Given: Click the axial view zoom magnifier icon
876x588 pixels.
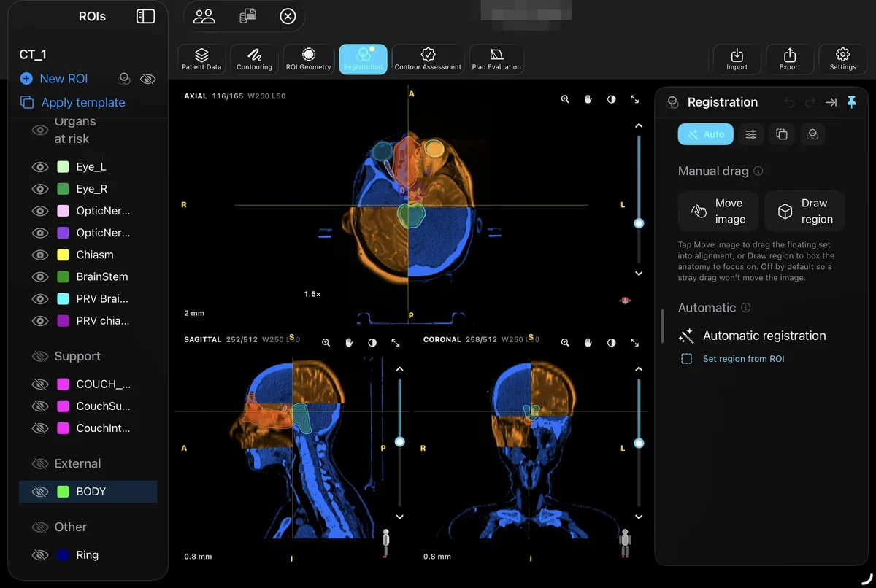Looking at the screenshot, I should coord(565,99).
